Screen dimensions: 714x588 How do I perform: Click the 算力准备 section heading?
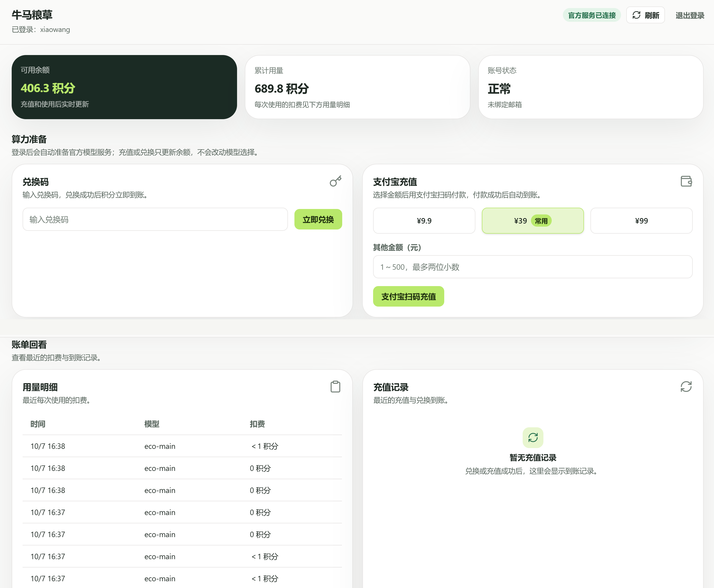coord(29,139)
